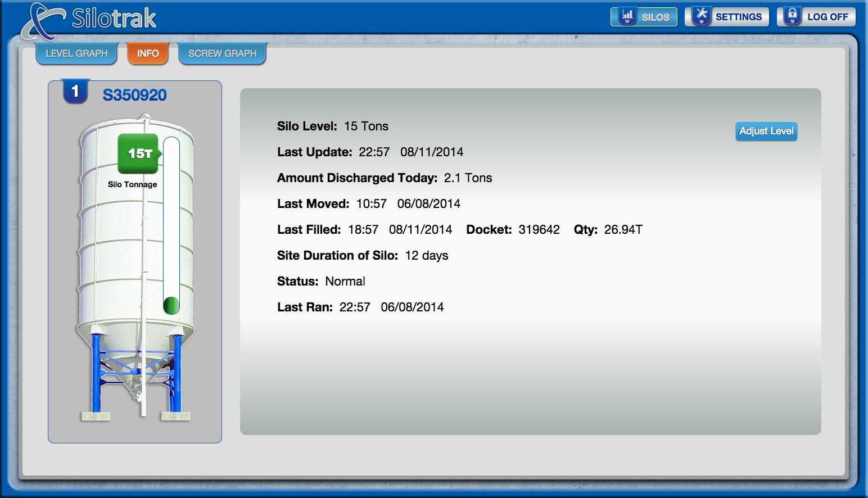Viewport: 868px width, 498px height.
Task: Select the blue number 1 silo badge
Action: [75, 92]
